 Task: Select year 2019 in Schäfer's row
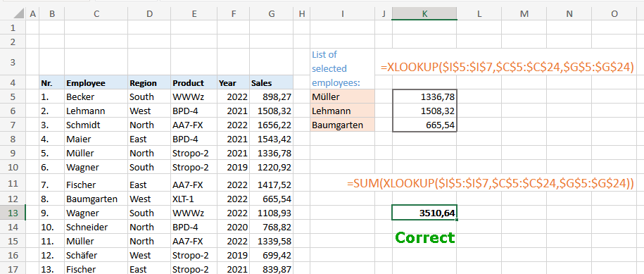point(233,256)
